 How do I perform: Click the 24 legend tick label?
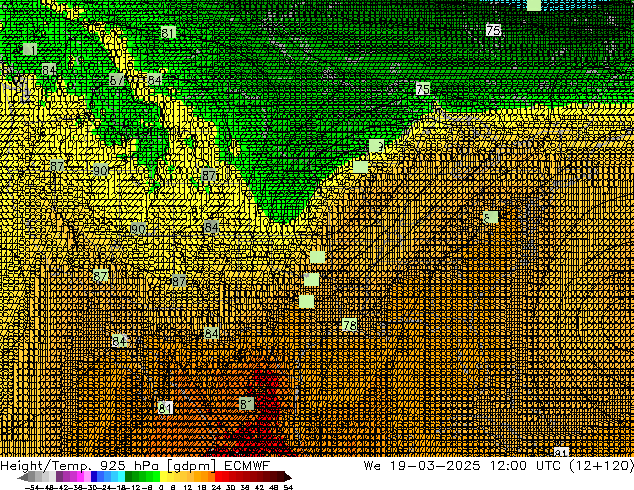tap(216, 487)
